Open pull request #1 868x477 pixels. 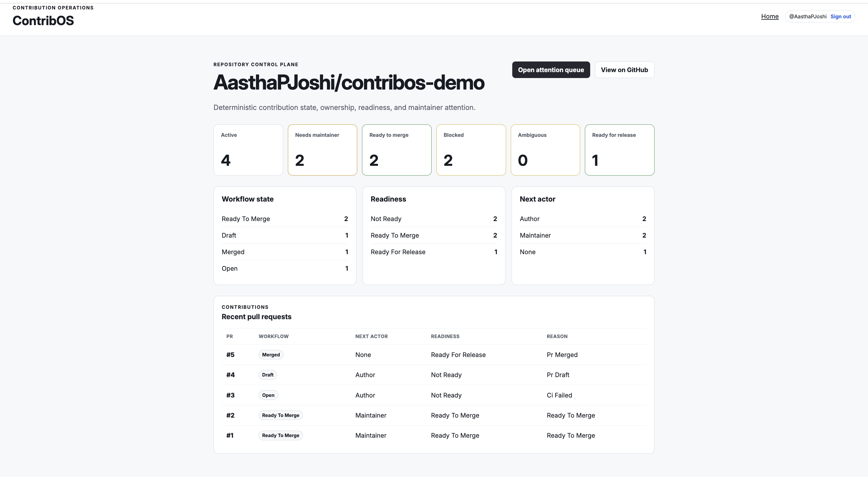[x=230, y=436]
